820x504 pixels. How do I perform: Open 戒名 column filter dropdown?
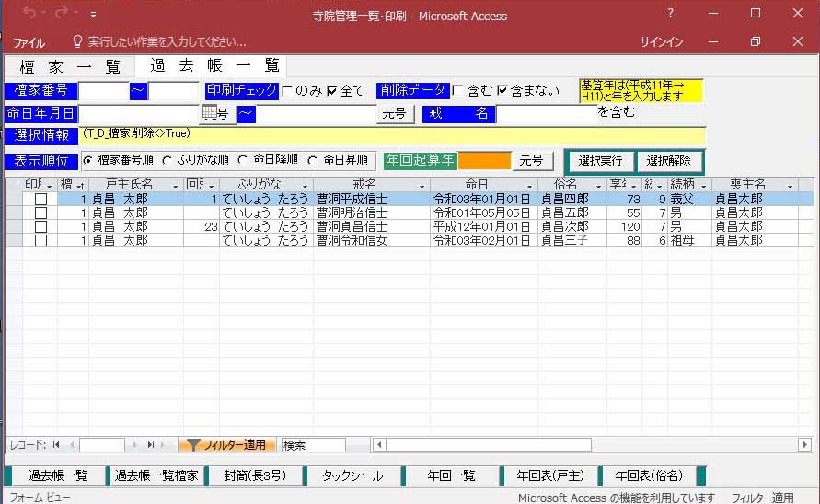point(422,186)
